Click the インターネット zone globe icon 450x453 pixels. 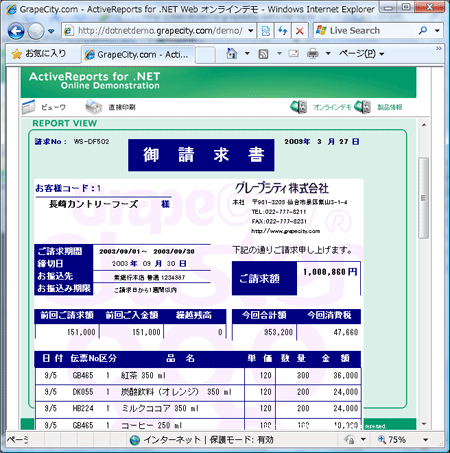tap(135, 440)
